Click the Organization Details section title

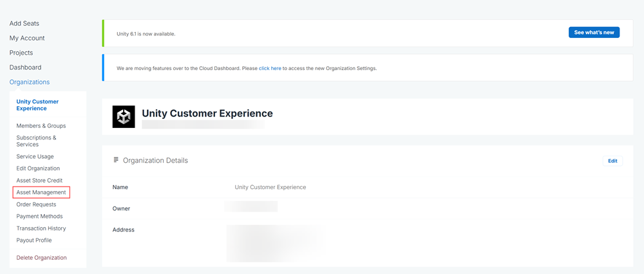[x=155, y=160]
